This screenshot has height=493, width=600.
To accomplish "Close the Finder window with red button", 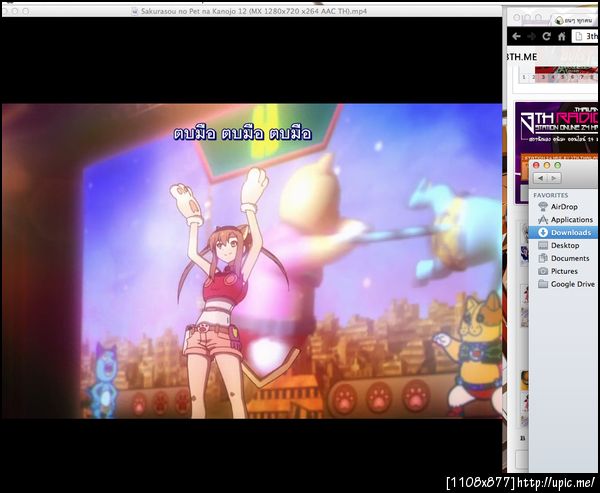I will [x=536, y=165].
